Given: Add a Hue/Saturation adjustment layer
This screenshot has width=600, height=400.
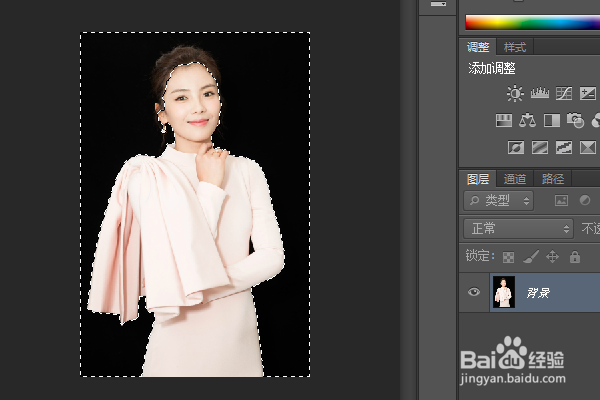Looking at the screenshot, I should pyautogui.click(x=504, y=121).
